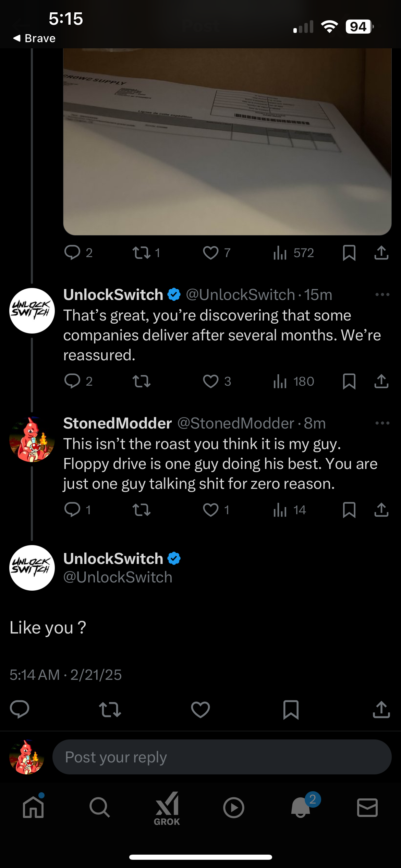
Task: Like the main "Like you ?" post
Action: 200,710
